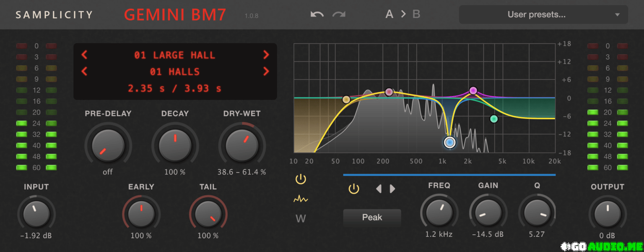
Task: Click the INPUT gain knob
Action: (x=36, y=213)
